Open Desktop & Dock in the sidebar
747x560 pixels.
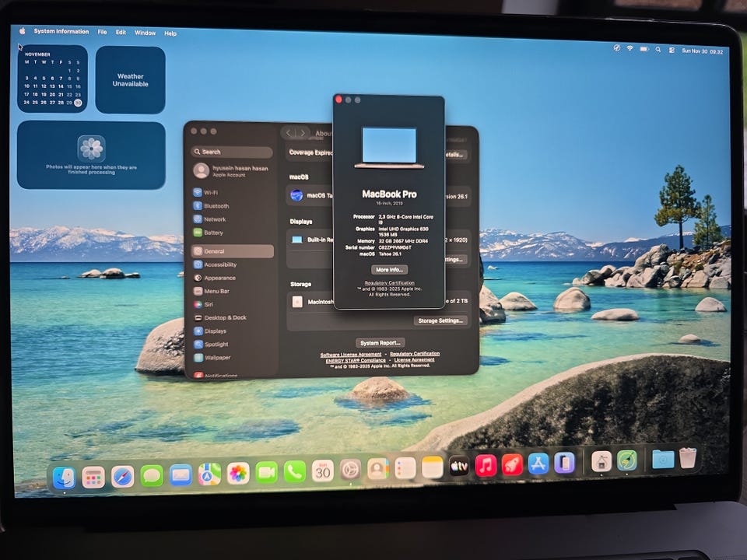click(233, 317)
